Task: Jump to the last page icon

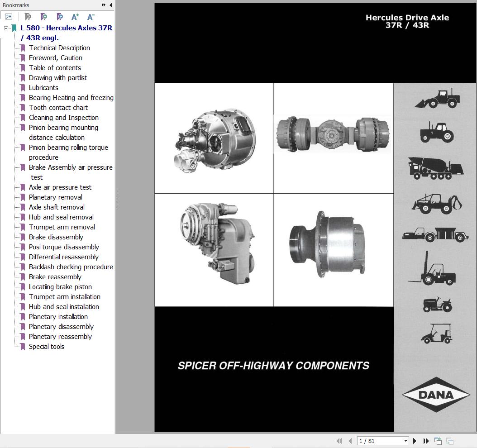Action: [425, 441]
